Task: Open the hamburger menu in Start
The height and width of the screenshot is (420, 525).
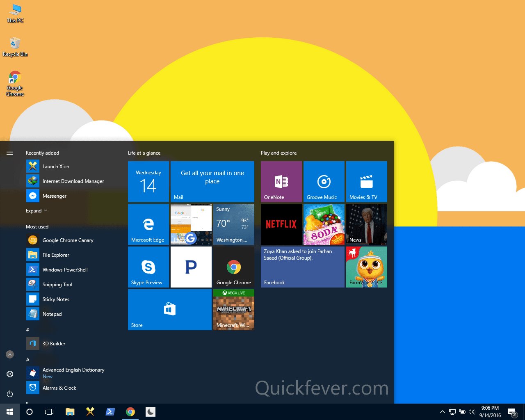Action: (10, 153)
